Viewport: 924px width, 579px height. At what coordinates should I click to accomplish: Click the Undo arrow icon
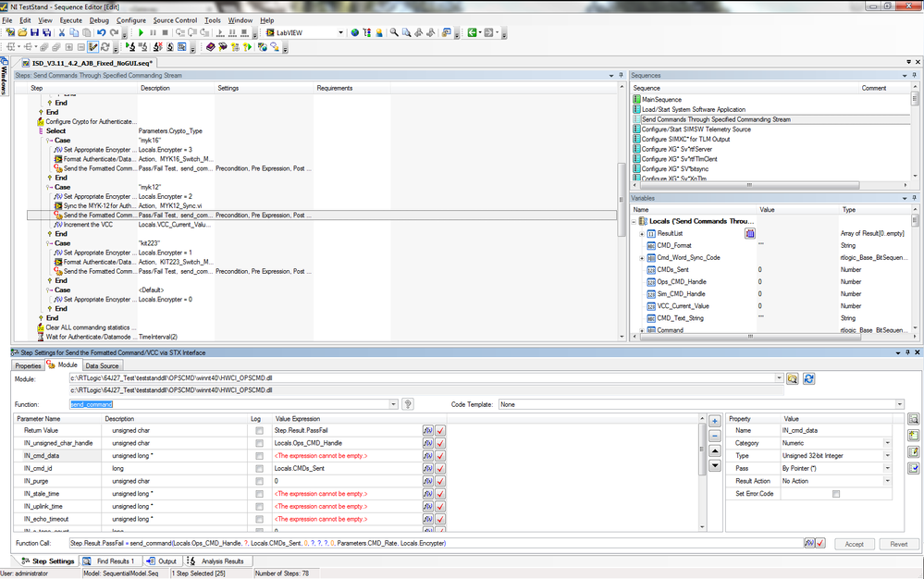pos(102,33)
